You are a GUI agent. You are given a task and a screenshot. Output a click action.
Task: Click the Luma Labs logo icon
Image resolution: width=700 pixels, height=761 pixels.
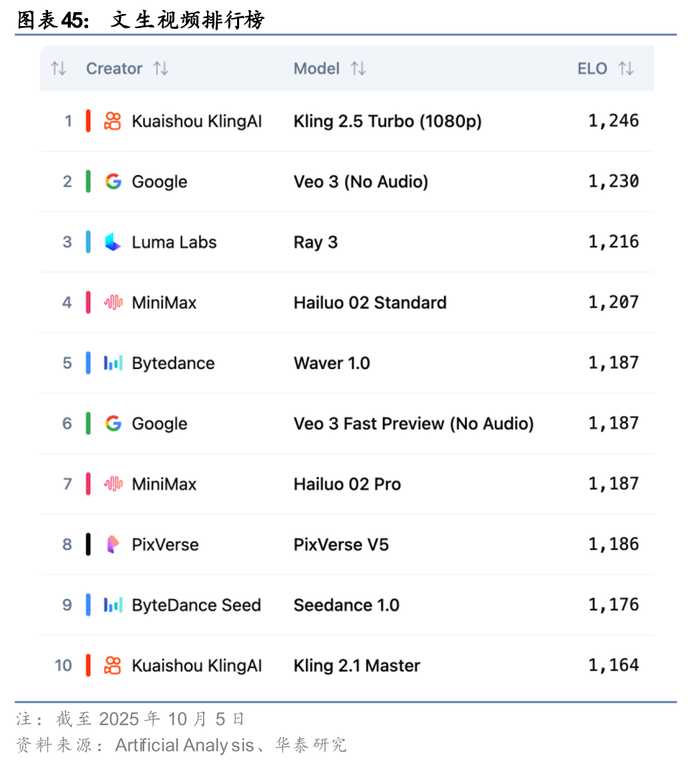[113, 242]
